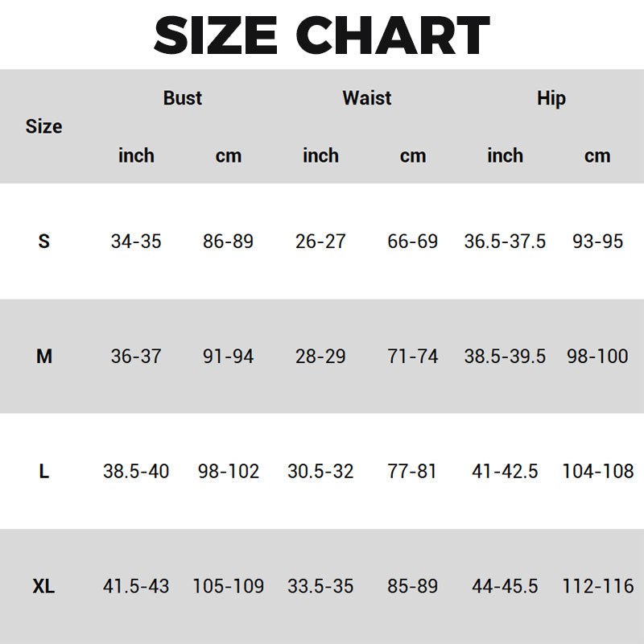Click the L bust value 38.5-40
The height and width of the screenshot is (644, 644).
pos(136,471)
